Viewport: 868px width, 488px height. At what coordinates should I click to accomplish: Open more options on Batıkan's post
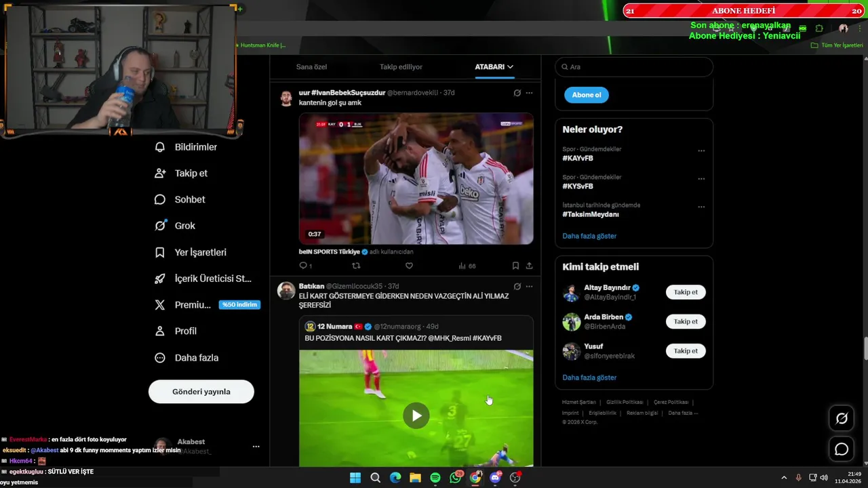click(x=529, y=287)
